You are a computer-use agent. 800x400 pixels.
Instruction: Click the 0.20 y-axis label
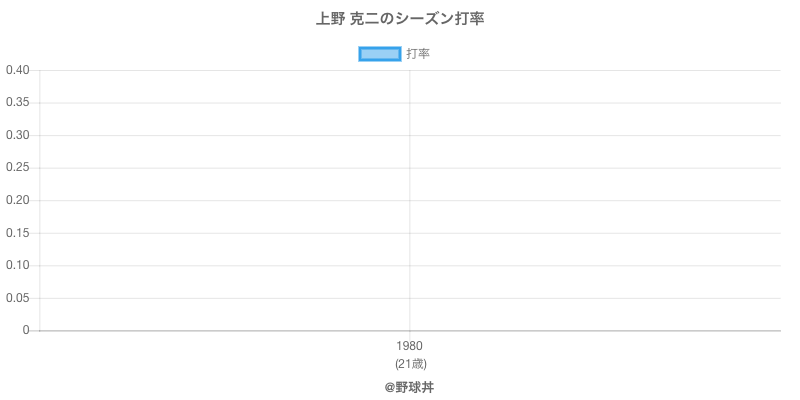[x=17, y=200]
